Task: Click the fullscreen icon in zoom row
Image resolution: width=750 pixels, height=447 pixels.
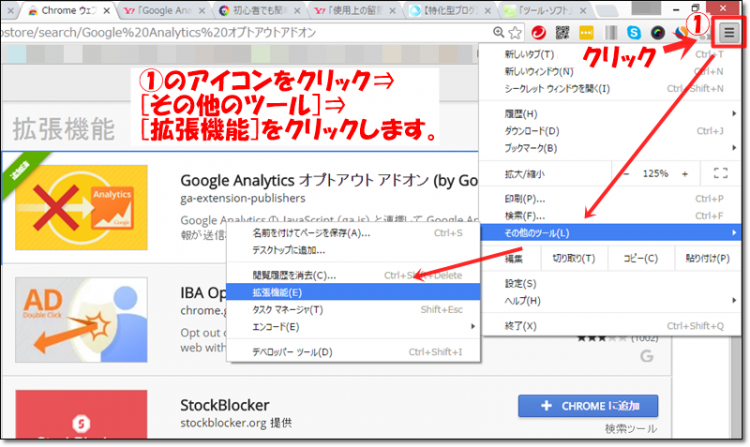Action: pos(720,174)
